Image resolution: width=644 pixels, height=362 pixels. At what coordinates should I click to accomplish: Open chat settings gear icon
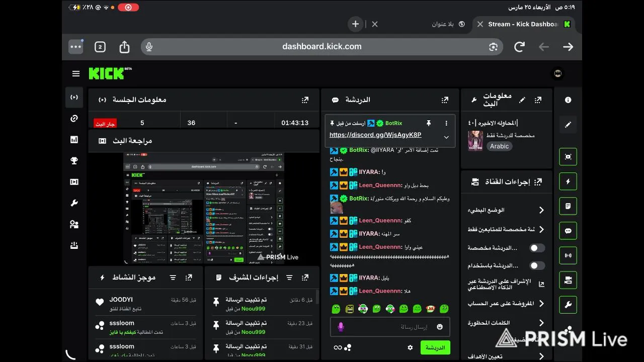click(x=410, y=347)
